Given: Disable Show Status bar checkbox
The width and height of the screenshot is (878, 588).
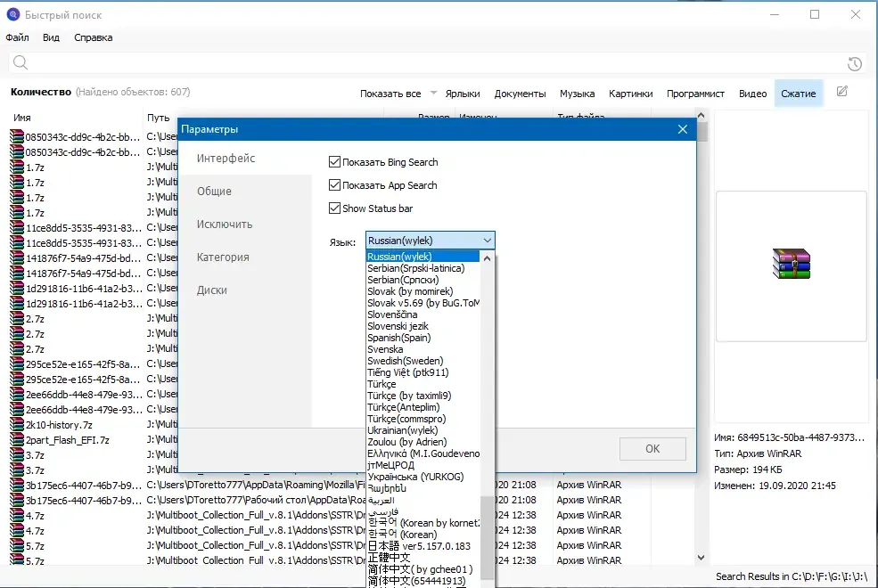Looking at the screenshot, I should tap(334, 208).
